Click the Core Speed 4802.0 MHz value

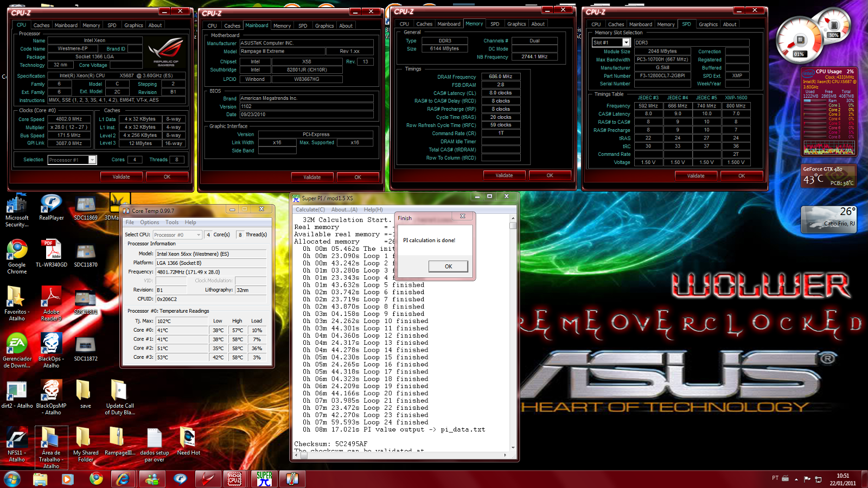coord(69,119)
